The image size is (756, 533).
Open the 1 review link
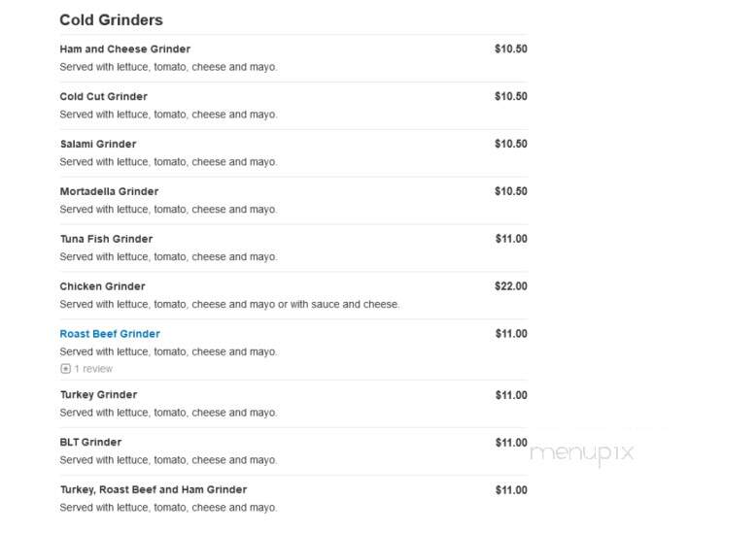[x=93, y=369]
